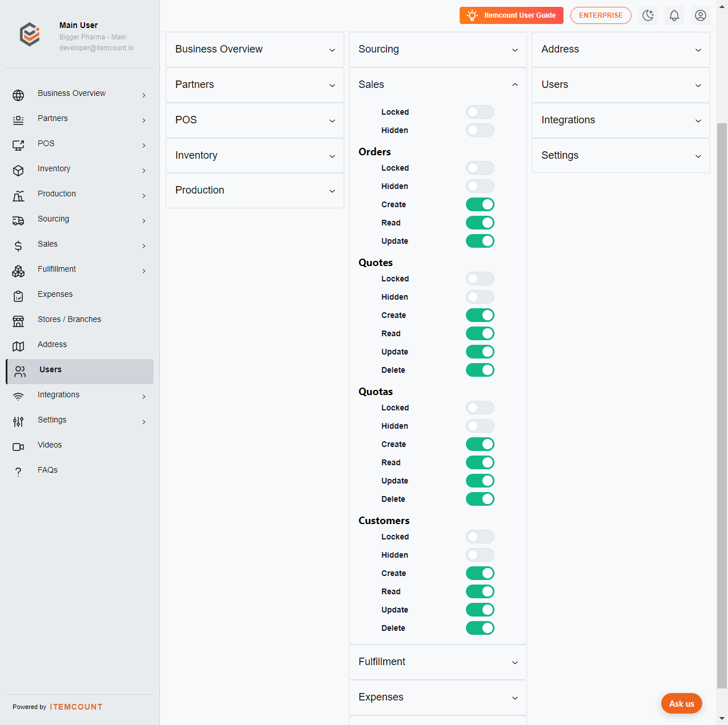Expand the Sourcing permissions panel
This screenshot has width=728, height=725.
pos(438,50)
